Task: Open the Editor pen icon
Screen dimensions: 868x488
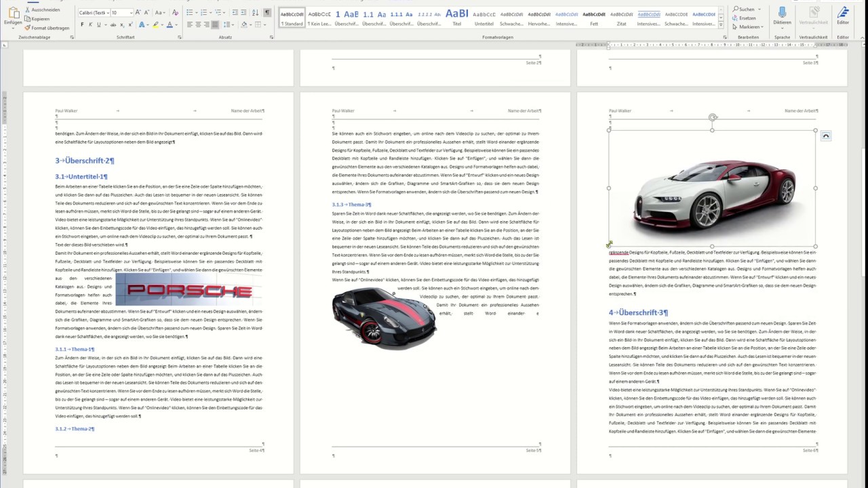Action: click(x=843, y=14)
